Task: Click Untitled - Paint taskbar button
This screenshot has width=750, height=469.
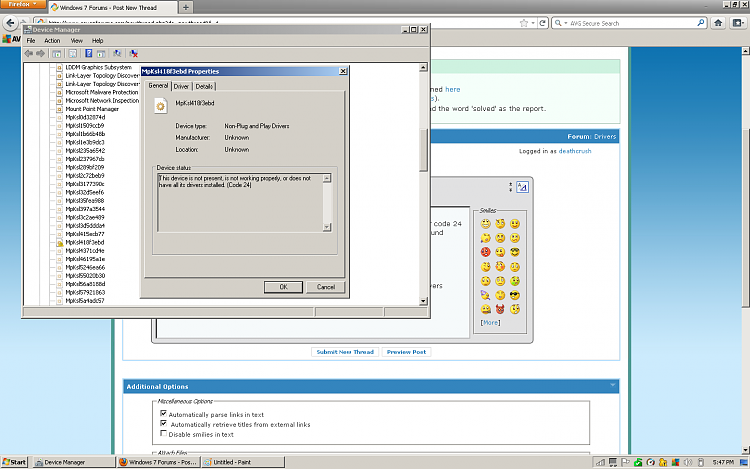Action: click(243, 462)
